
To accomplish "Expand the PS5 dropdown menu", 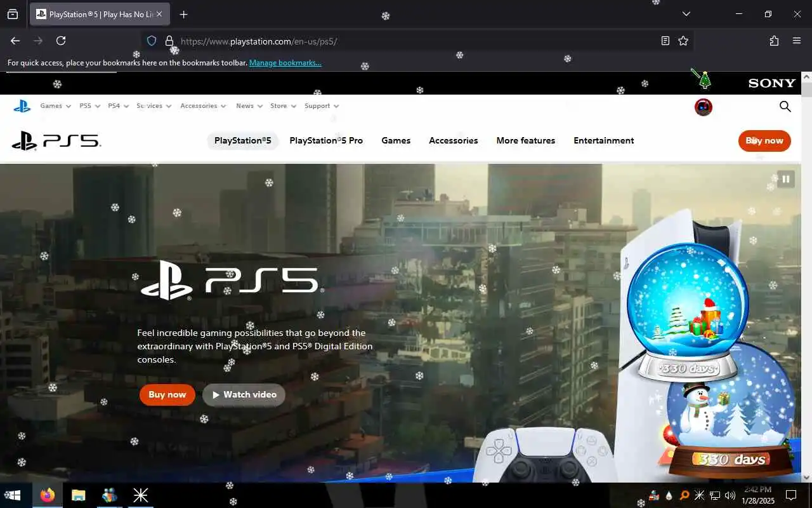I will tap(89, 106).
